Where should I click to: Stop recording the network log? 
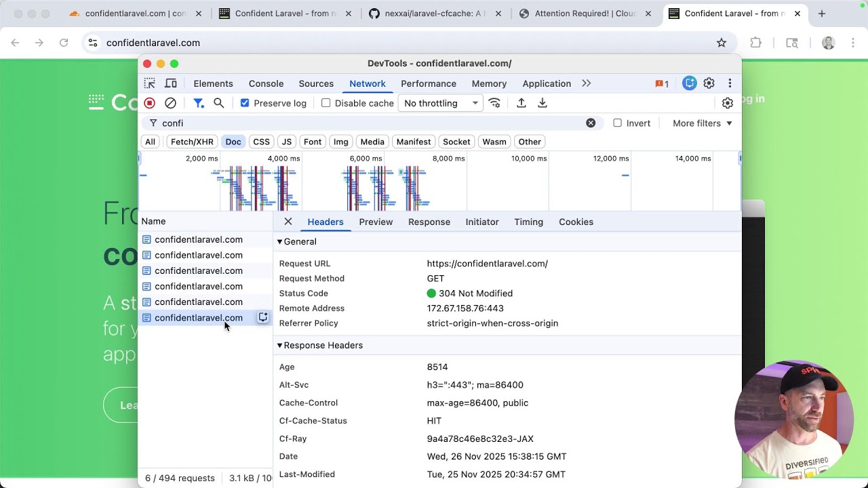150,103
